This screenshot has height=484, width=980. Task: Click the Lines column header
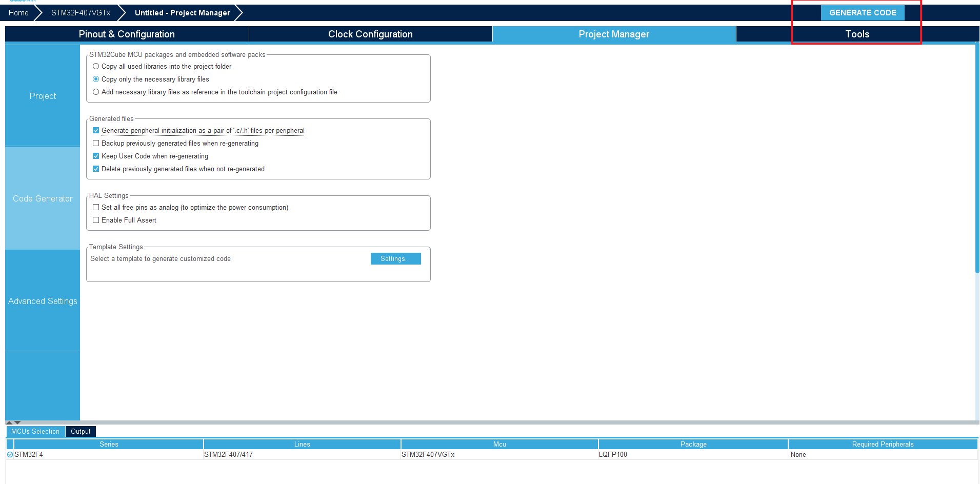(302, 444)
